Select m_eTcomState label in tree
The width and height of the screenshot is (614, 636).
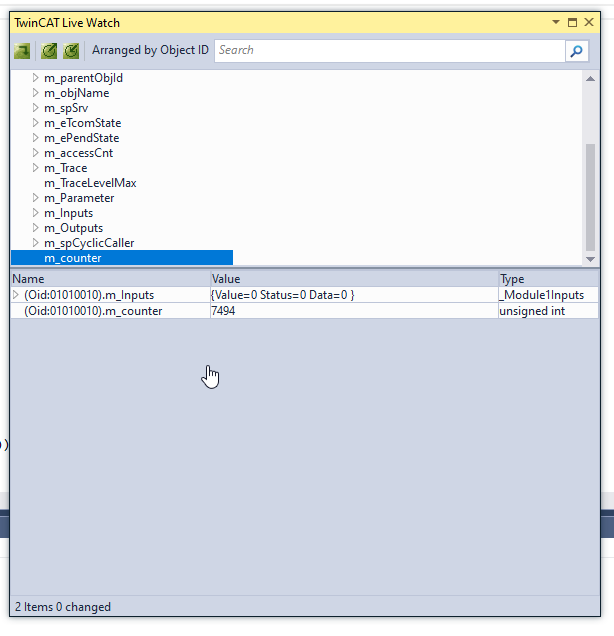tap(83, 123)
